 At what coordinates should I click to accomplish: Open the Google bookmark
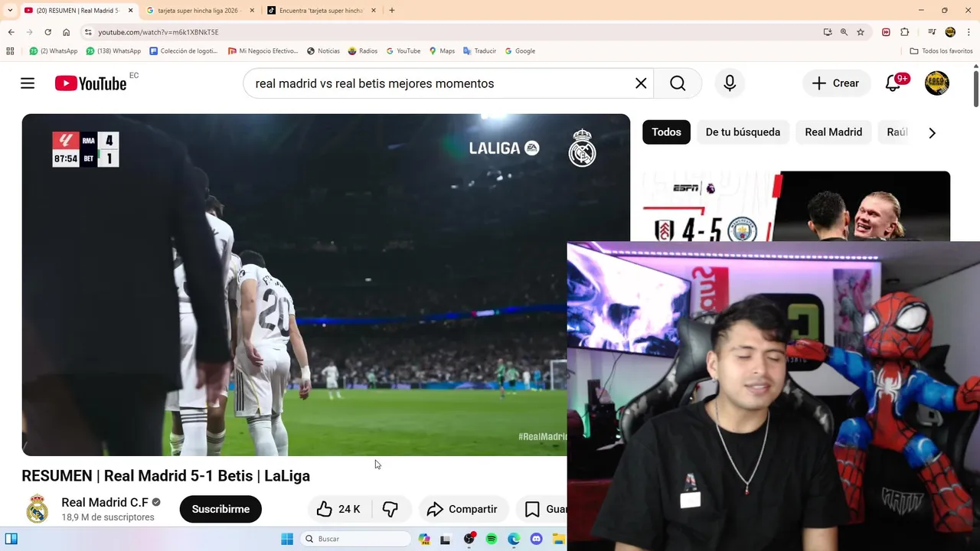pyautogui.click(x=520, y=51)
